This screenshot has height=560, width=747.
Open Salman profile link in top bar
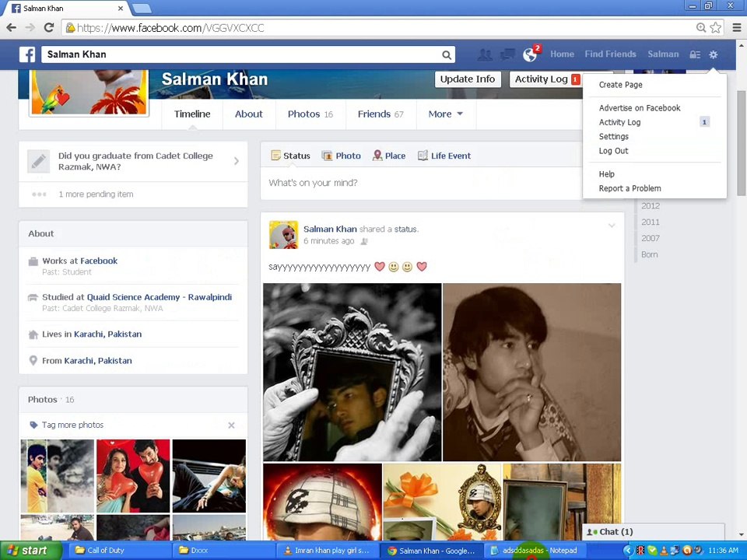click(663, 54)
